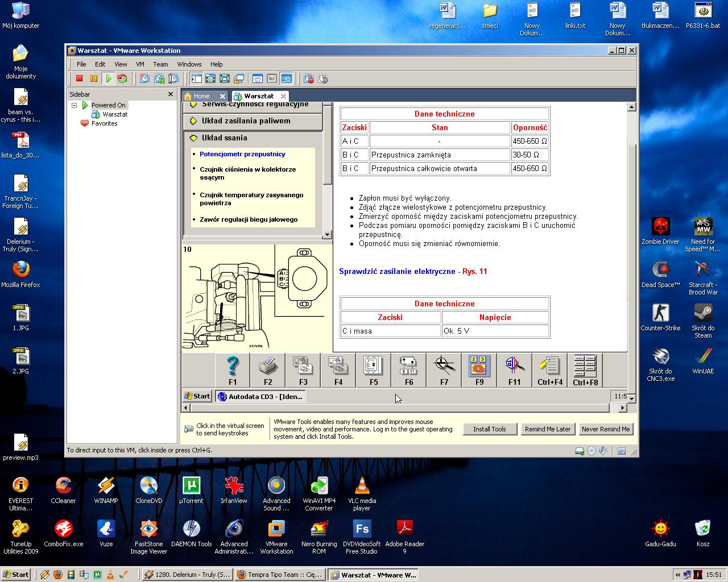Click the Autodata F5 icon
This screenshot has width=728, height=582.
[x=374, y=370]
